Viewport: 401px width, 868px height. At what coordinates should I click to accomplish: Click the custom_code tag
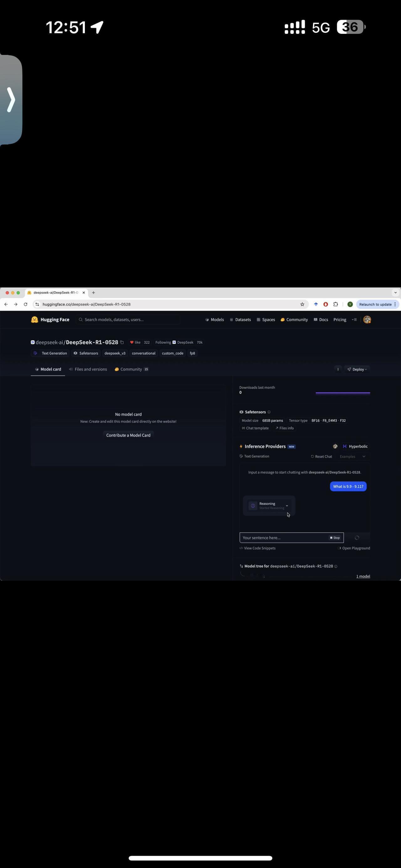pos(173,354)
